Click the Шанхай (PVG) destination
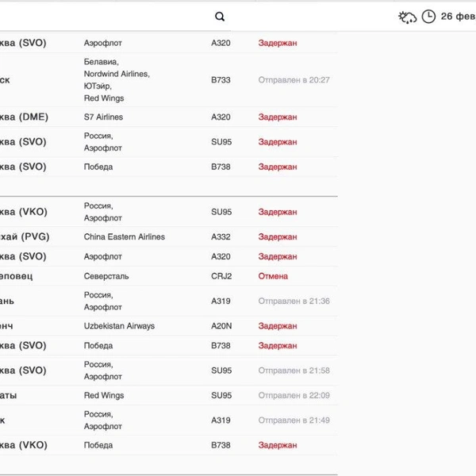The height and width of the screenshot is (476, 476). [x=24, y=237]
